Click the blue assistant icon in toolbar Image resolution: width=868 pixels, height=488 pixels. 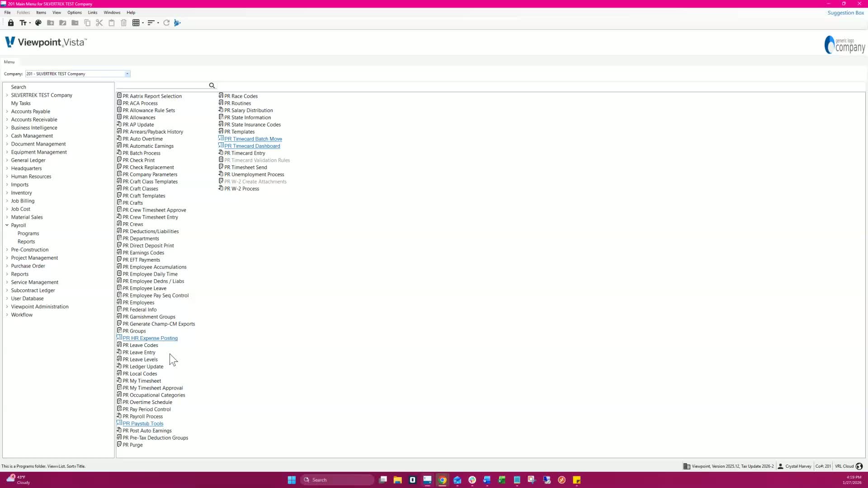click(x=177, y=23)
